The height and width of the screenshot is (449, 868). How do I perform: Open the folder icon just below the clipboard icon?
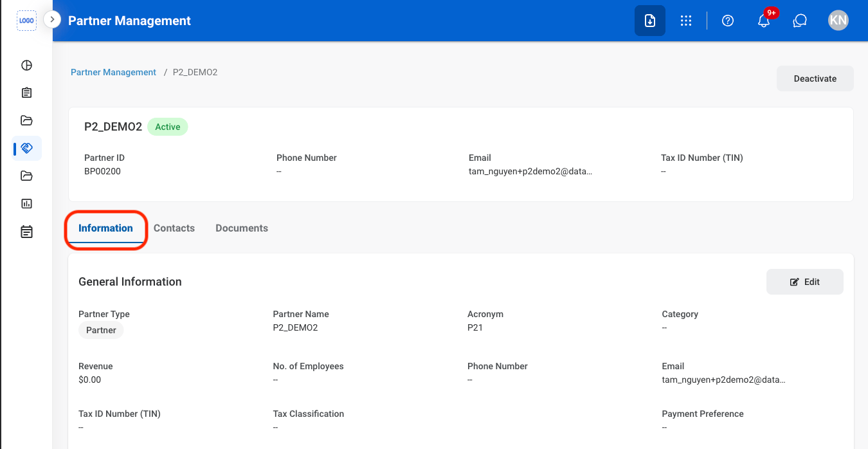point(26,120)
